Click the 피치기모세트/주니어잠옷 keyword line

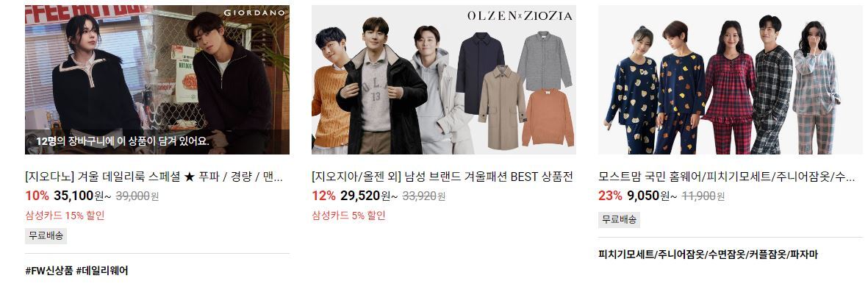pyautogui.click(x=708, y=255)
